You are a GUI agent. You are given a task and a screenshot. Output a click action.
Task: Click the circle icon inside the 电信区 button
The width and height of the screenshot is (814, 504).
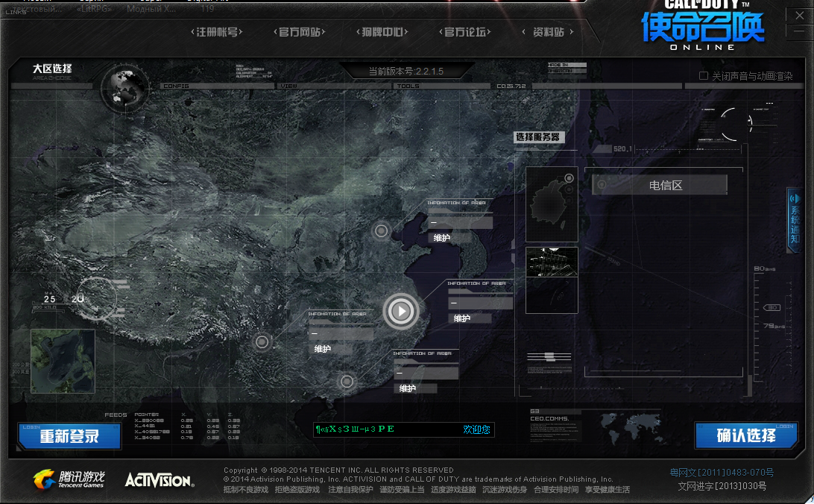click(602, 184)
